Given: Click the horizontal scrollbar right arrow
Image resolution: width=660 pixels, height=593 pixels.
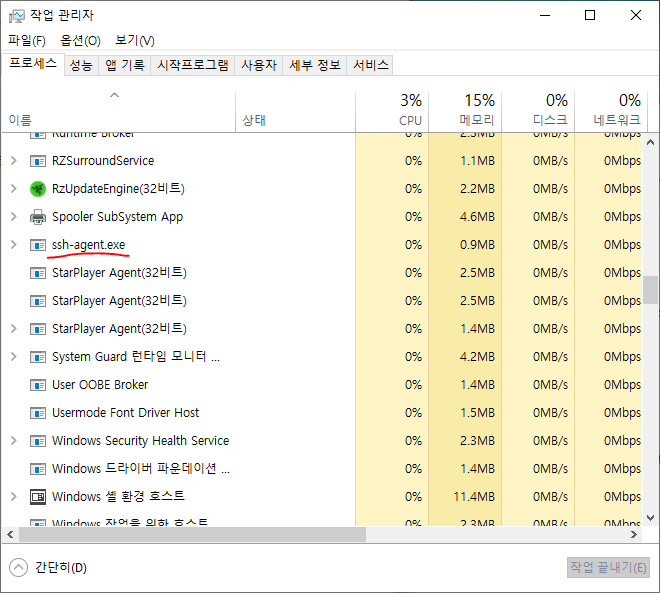Looking at the screenshot, I should [x=633, y=534].
